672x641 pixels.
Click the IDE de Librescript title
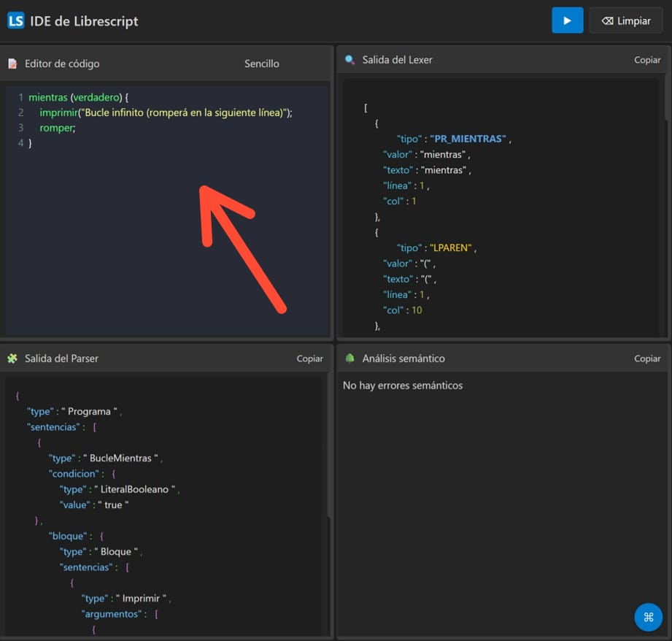84,21
